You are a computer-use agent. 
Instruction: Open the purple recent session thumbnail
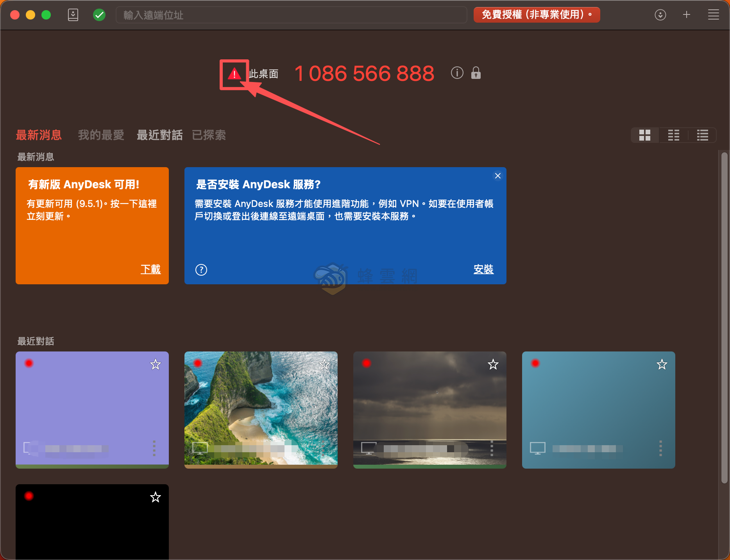[92, 410]
